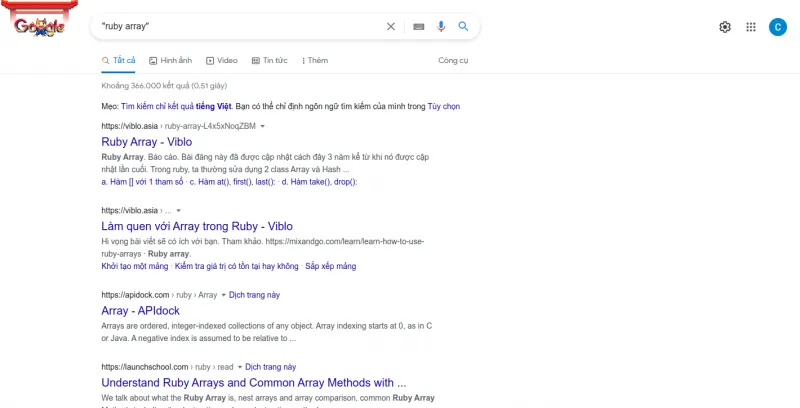Open the Settings gear menu

point(725,27)
